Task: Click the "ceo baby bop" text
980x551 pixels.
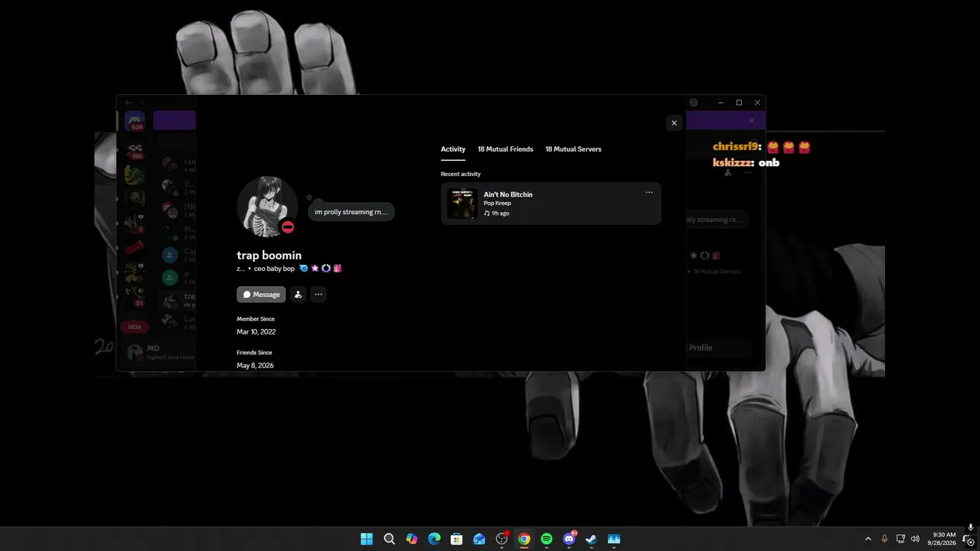Action: [274, 269]
